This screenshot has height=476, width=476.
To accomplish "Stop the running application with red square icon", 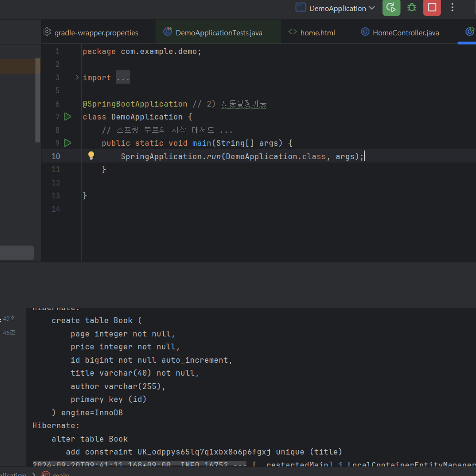I will coord(432,8).
